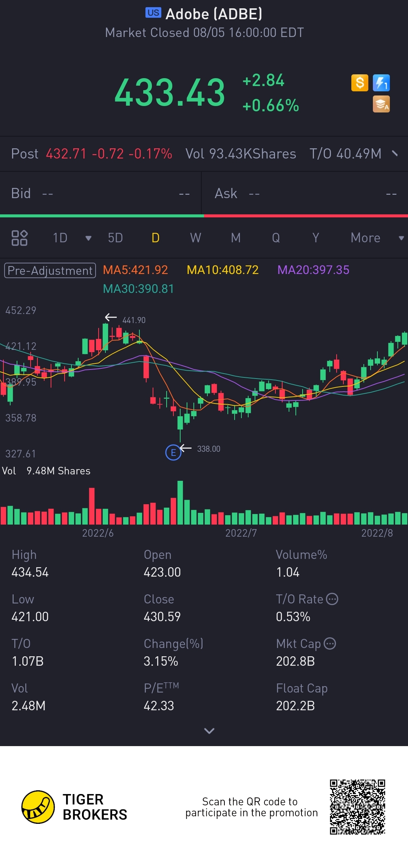Open T/O Rate info icon

pyautogui.click(x=332, y=599)
